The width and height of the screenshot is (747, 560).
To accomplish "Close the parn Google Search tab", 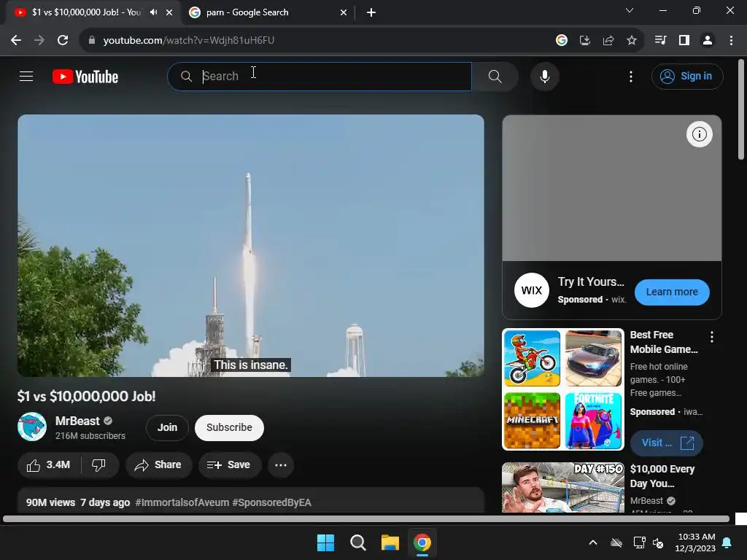I will coord(344,12).
